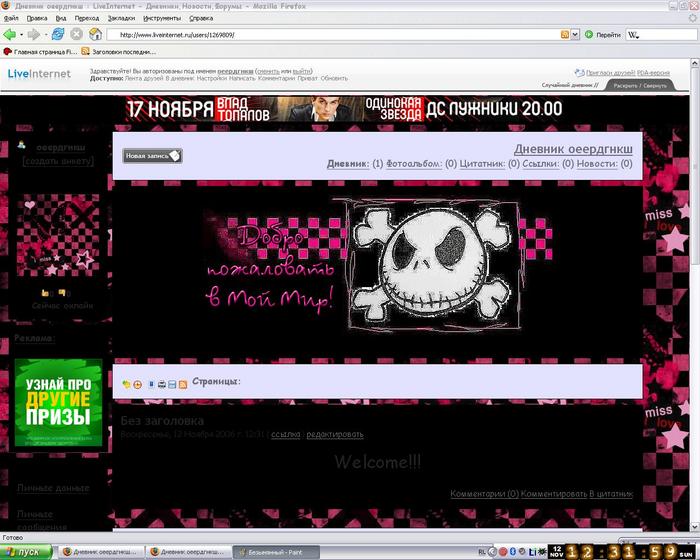The width and height of the screenshot is (700, 560).
Task: Open the Закладки menu
Action: [121, 18]
